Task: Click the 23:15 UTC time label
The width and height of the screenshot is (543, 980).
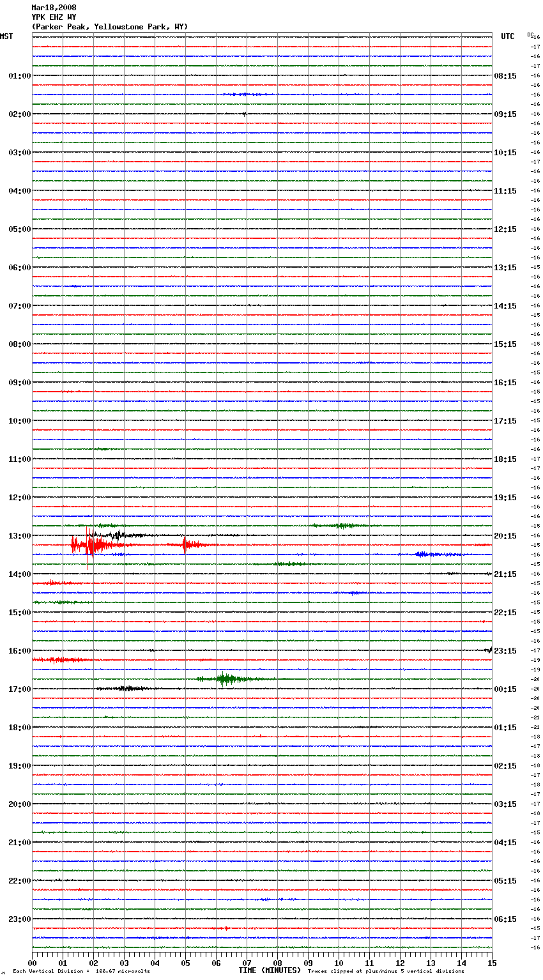Action: click(x=505, y=651)
